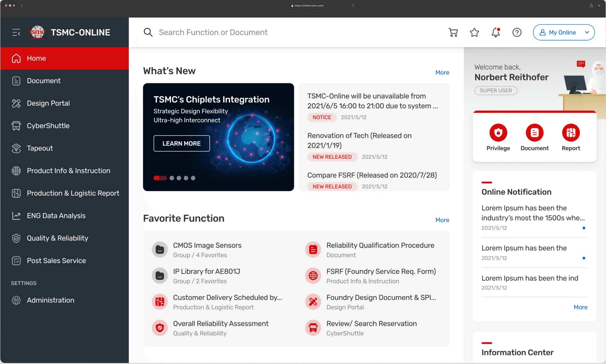
Task: Open Renovation of Tech news item
Action: click(359, 140)
